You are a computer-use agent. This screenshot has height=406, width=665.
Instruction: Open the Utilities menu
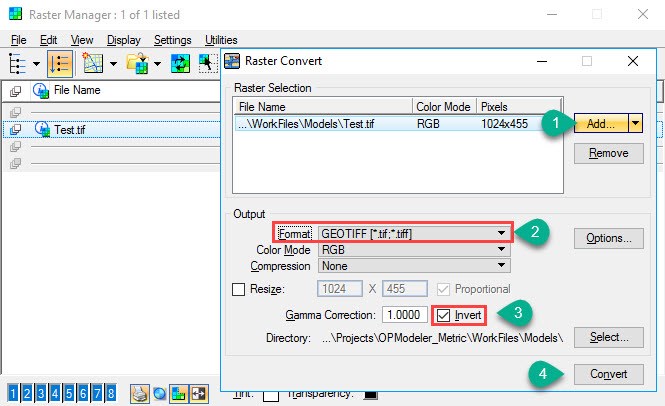[x=221, y=40]
